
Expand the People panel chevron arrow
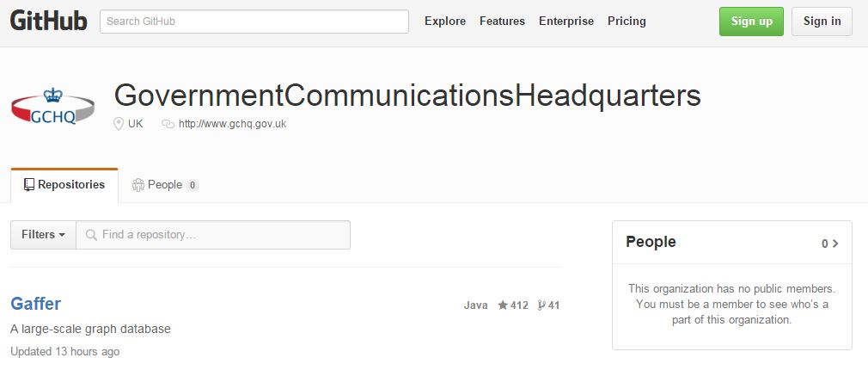(x=835, y=244)
